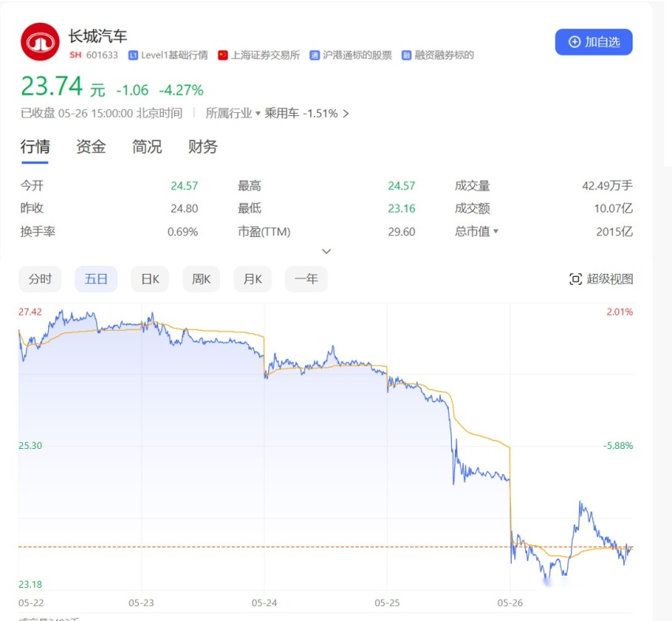Select the 日K chart period

tap(150, 279)
